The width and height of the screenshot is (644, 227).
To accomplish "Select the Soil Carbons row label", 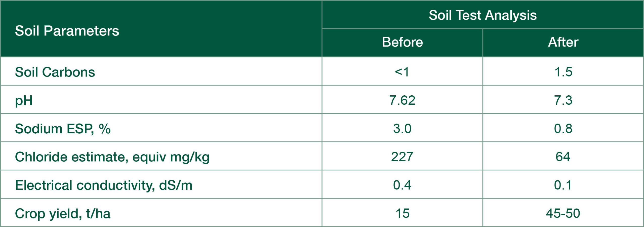I will (55, 72).
